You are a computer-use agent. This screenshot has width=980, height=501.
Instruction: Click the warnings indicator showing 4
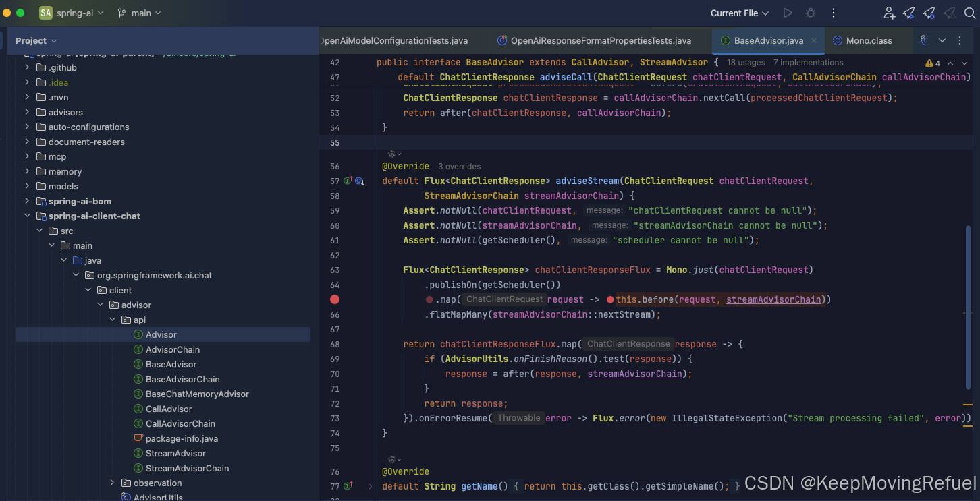(933, 63)
